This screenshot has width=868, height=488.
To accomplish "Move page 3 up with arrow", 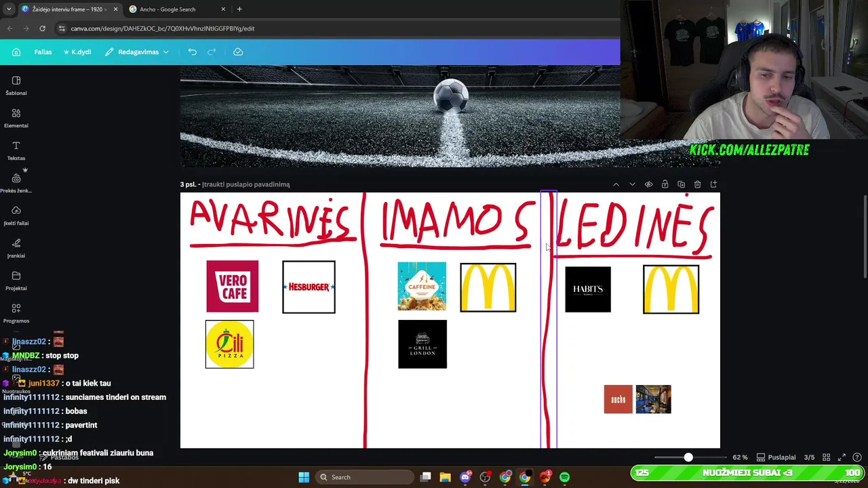I will point(616,184).
